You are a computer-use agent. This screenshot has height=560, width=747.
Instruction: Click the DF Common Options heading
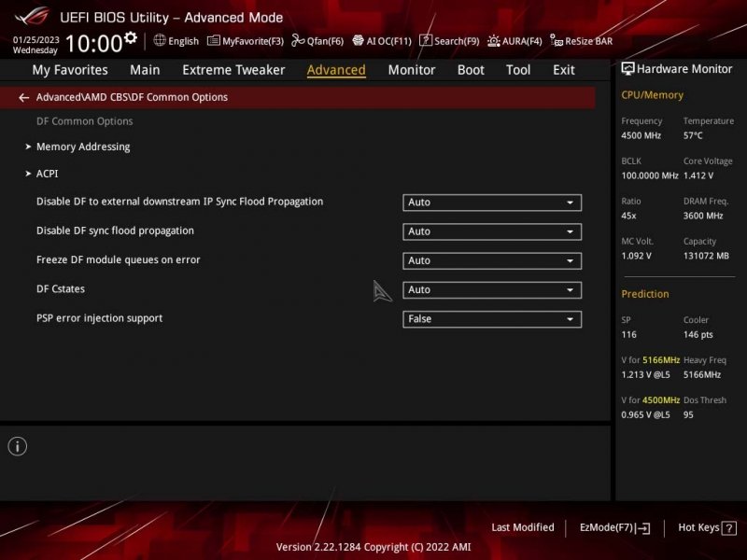pyautogui.click(x=84, y=121)
